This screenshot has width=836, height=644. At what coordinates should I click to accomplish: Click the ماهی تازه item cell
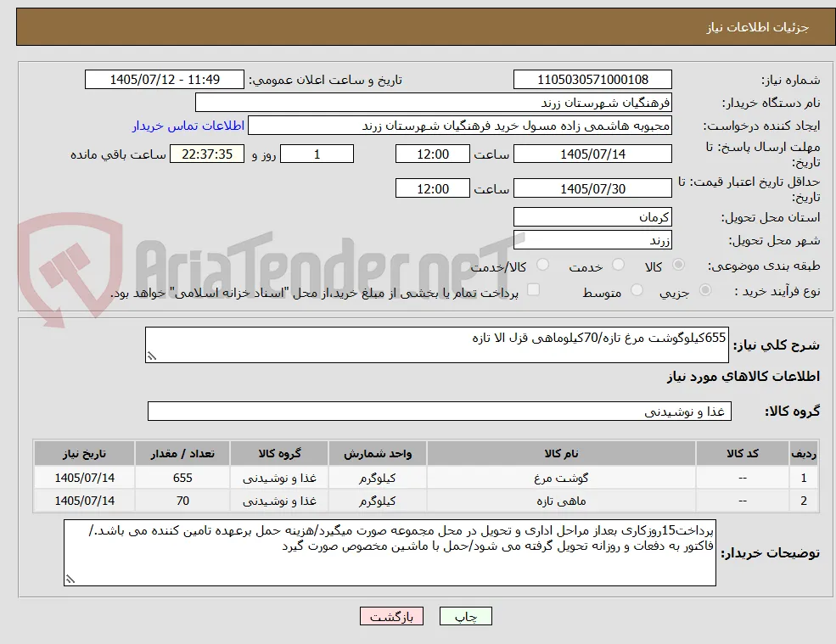click(x=561, y=501)
